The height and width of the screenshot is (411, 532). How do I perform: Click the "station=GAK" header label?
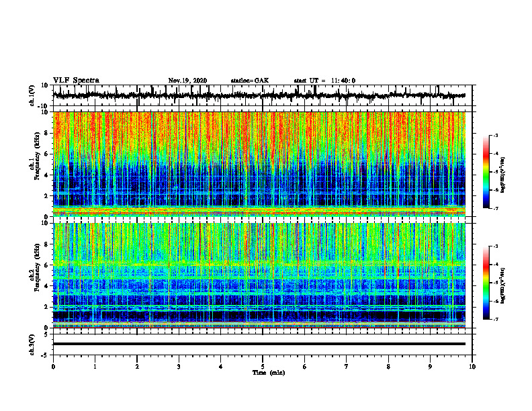click(250, 81)
